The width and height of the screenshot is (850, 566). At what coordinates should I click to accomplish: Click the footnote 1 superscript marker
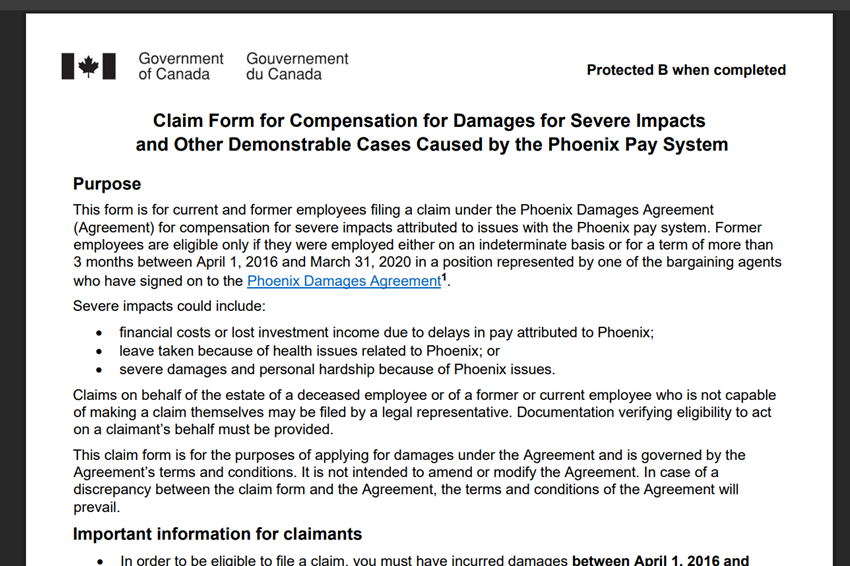[444, 277]
